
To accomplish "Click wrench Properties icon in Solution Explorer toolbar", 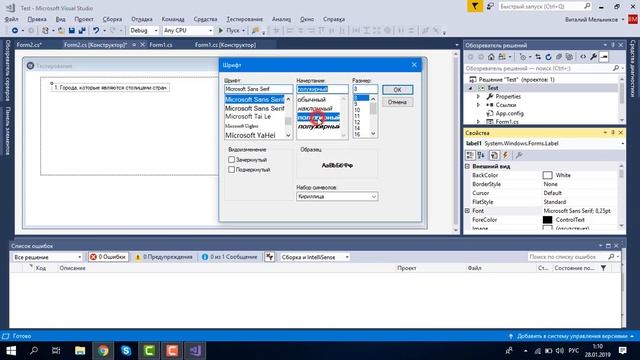I will click(x=593, y=57).
